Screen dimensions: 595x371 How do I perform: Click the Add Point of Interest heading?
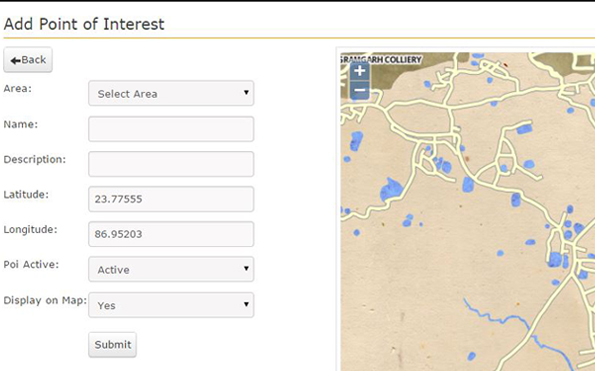[x=84, y=24]
